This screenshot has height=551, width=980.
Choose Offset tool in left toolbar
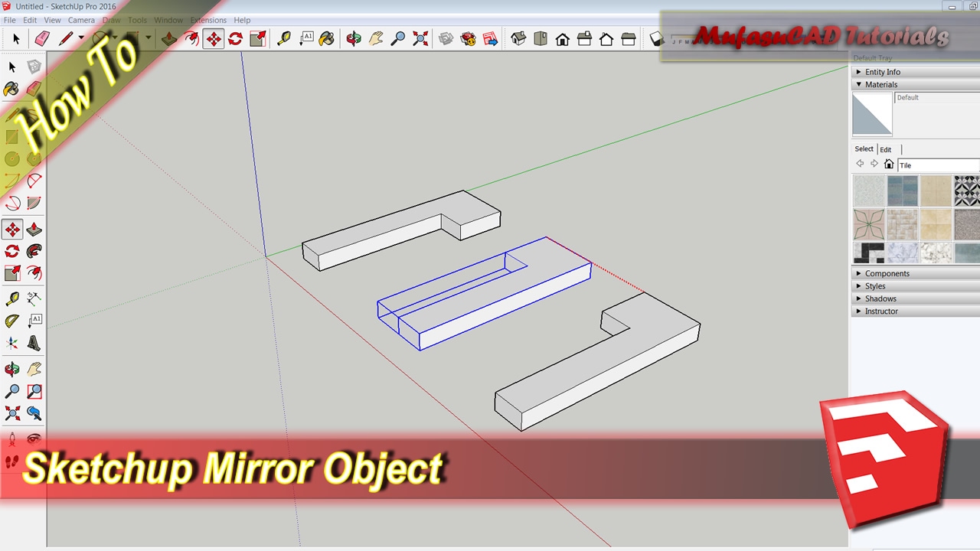pos(34,273)
